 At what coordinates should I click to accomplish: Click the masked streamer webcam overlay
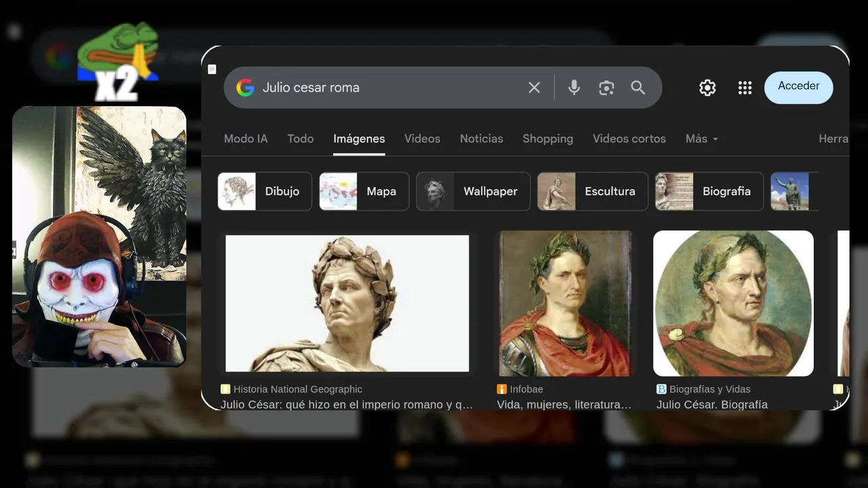(x=99, y=237)
